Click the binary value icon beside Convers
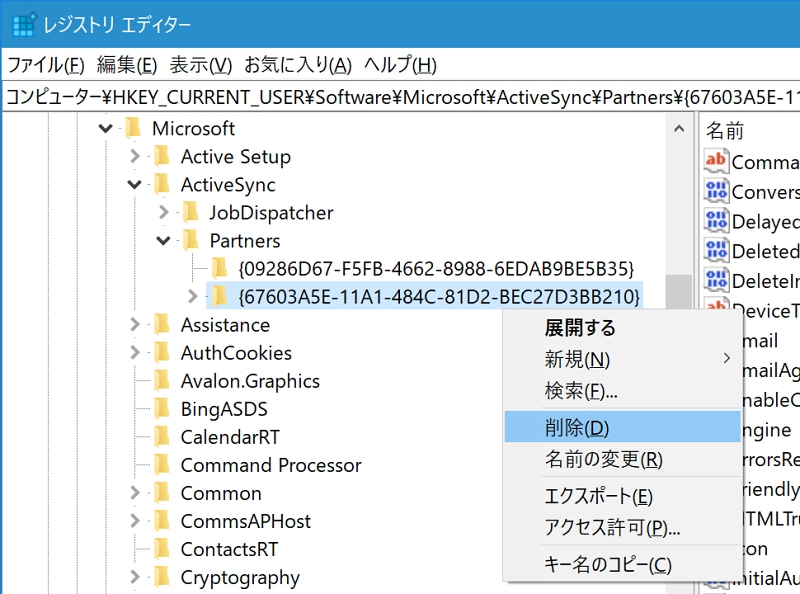Image resolution: width=800 pixels, height=594 pixels. tap(716, 191)
